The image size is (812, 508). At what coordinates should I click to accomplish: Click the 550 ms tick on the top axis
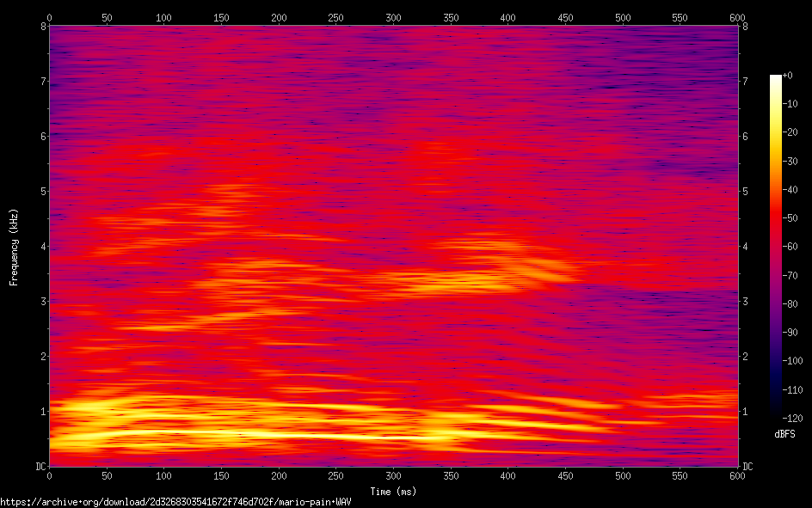680,17
